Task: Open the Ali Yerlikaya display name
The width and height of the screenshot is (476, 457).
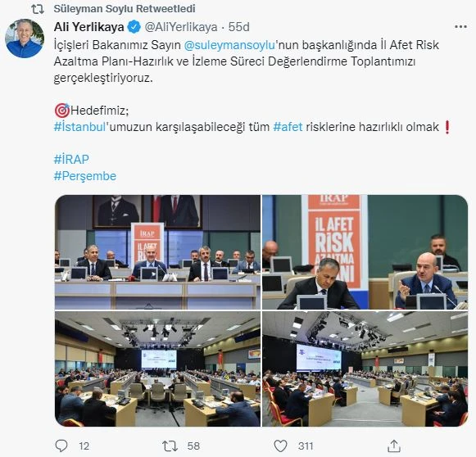Action: click(89, 27)
